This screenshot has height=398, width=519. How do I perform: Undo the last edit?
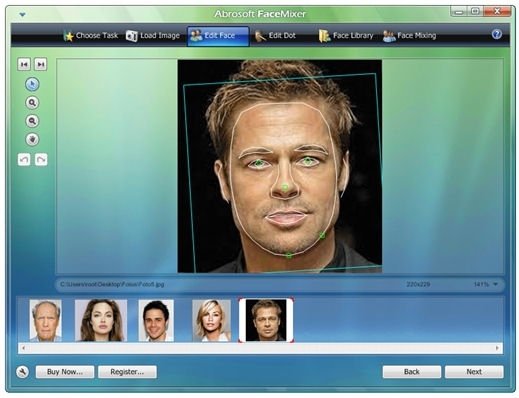pos(24,160)
